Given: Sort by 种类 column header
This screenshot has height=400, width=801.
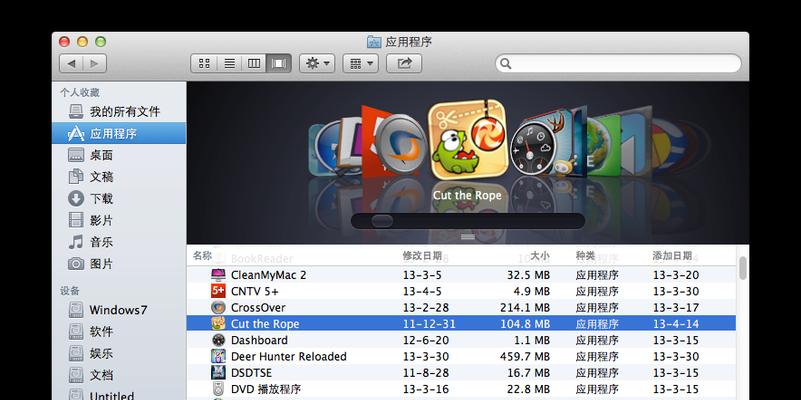Looking at the screenshot, I should (x=585, y=256).
